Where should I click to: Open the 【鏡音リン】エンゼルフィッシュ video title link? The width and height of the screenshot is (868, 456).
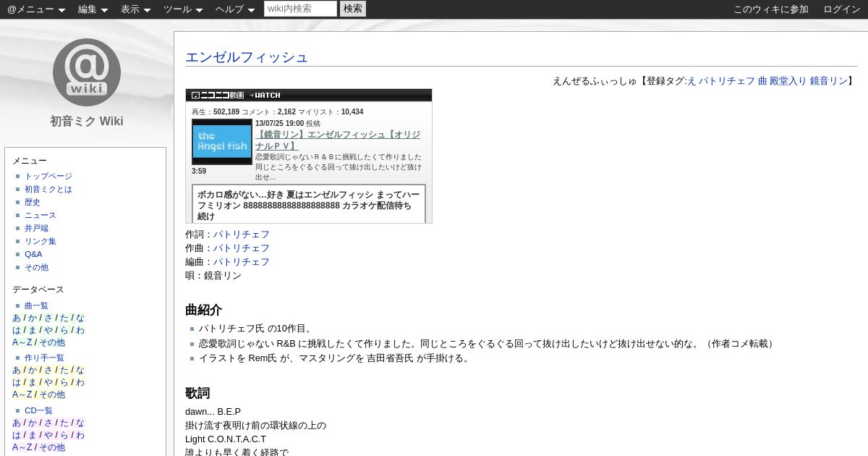pyautogui.click(x=337, y=140)
